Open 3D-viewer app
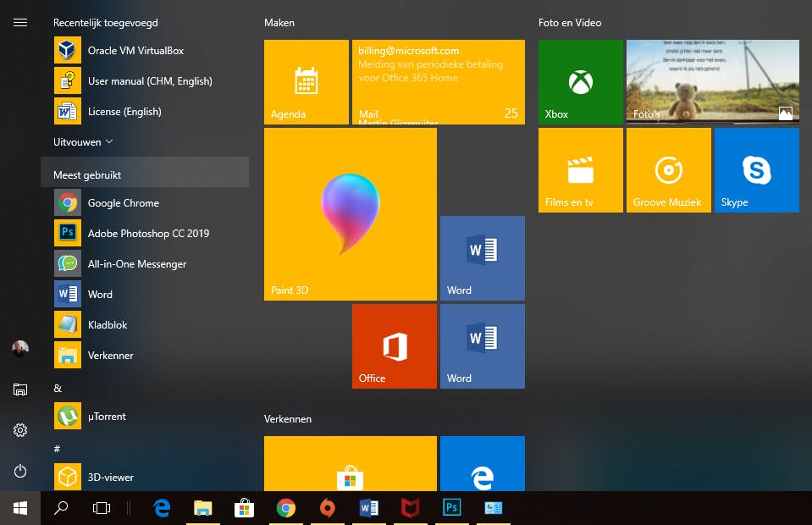This screenshot has width=812, height=525. (x=145, y=477)
